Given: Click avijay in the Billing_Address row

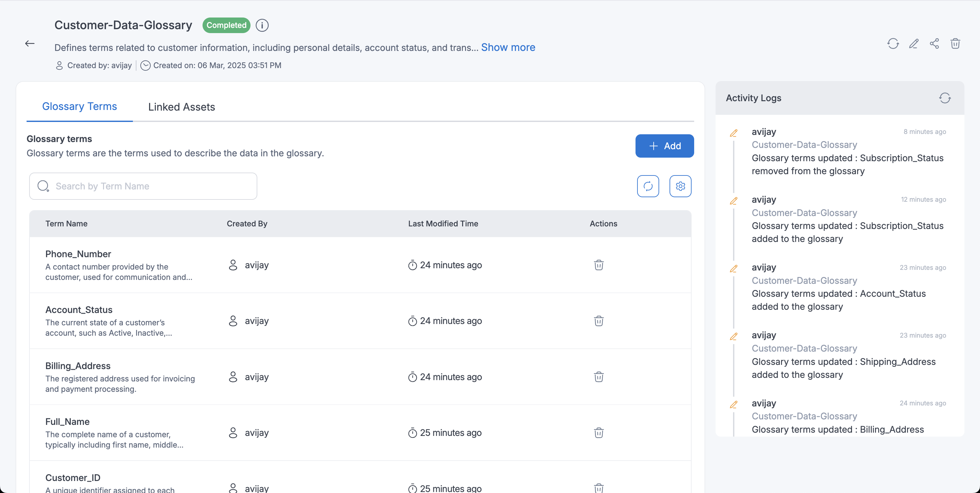Looking at the screenshot, I should 256,377.
